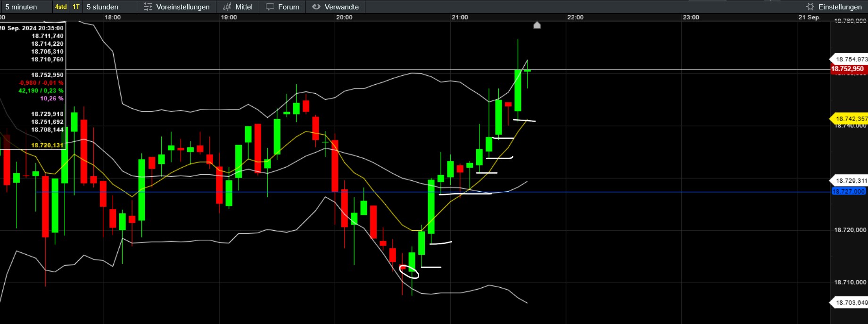The height and width of the screenshot is (324, 868).
Task: Select the blue 18.727,000 line price label
Action: pyautogui.click(x=849, y=192)
